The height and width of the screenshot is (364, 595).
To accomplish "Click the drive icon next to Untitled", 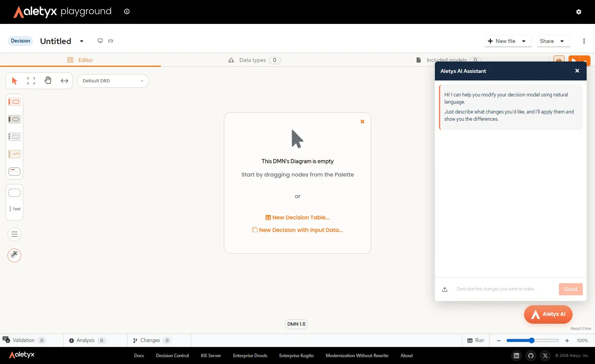I will (110, 41).
